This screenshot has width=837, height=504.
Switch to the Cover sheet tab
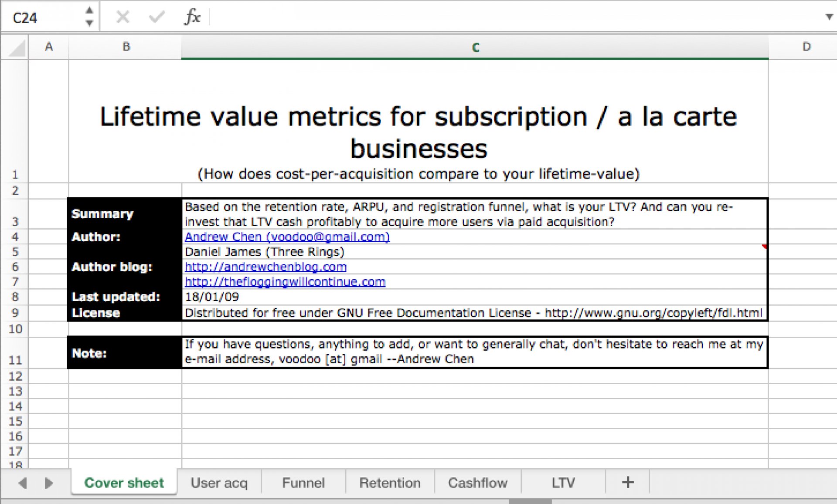point(124,483)
